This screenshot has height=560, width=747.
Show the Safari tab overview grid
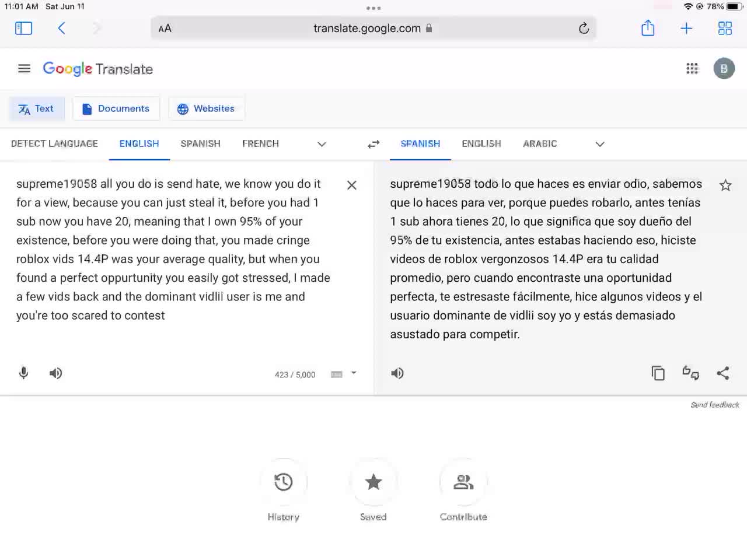point(725,28)
